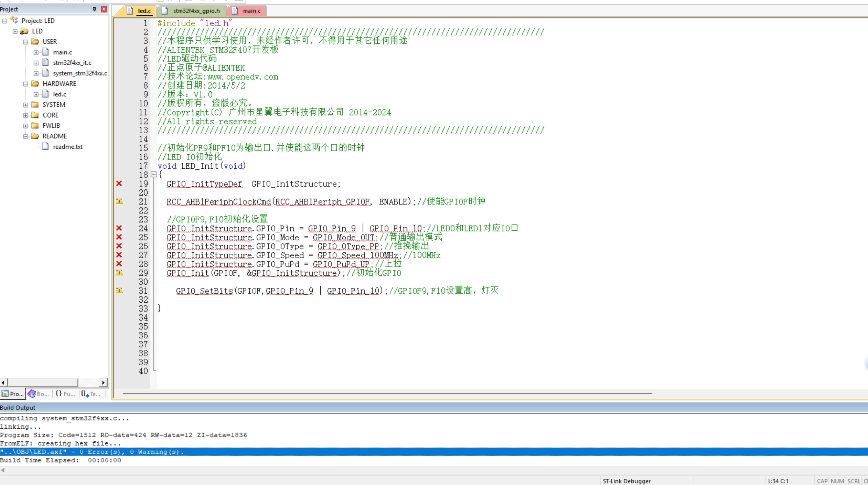Image resolution: width=868 pixels, height=485 pixels.
Task: Click the warning marker on line 31
Action: (119, 290)
